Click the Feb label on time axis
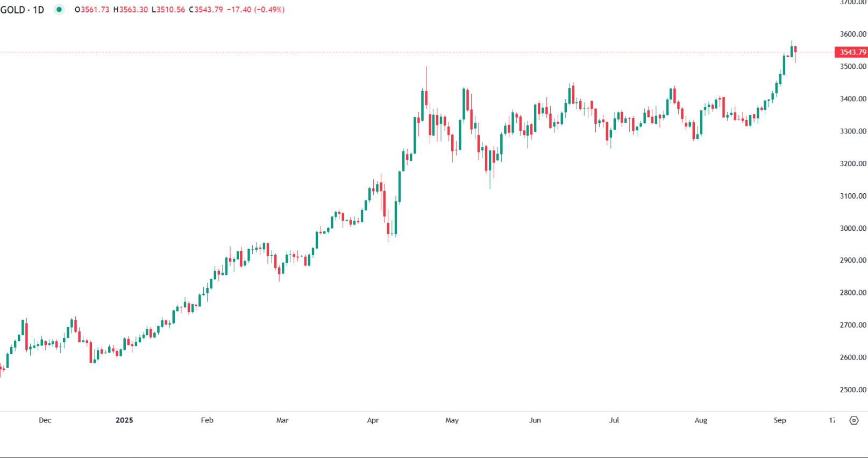The width and height of the screenshot is (868, 458). click(207, 420)
